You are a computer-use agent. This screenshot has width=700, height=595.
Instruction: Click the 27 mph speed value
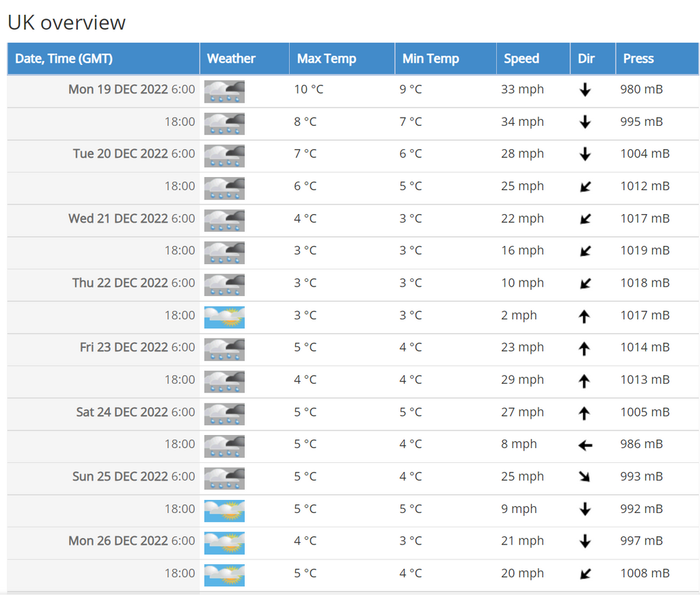522,412
